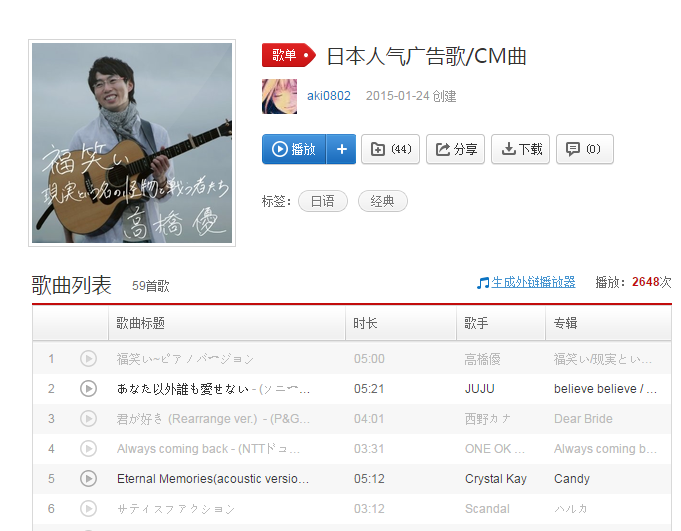This screenshot has width=681, height=531.
Task: Open comments with speech bubble (0)
Action: pos(585,149)
